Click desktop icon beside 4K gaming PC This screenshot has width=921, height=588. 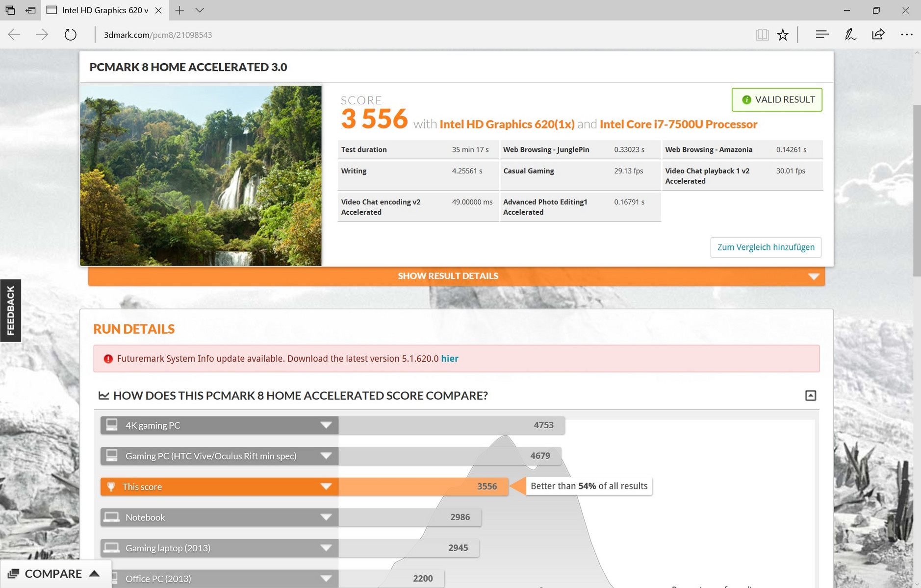pos(112,425)
